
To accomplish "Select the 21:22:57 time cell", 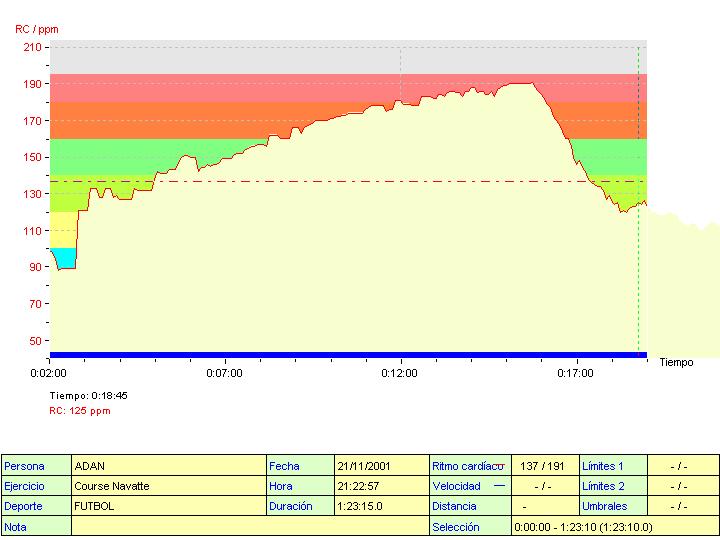I will pos(382,486).
